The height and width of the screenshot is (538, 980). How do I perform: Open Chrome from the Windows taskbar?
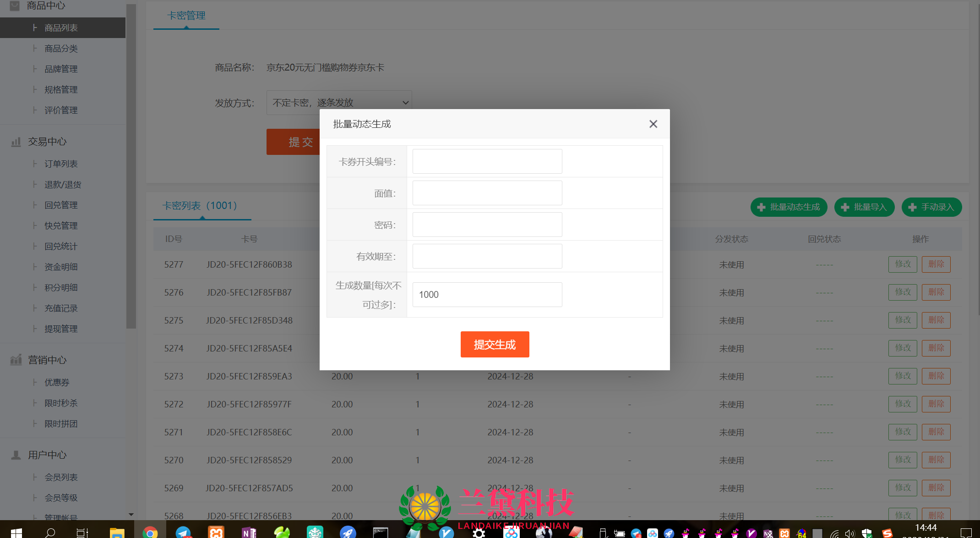tap(150, 533)
